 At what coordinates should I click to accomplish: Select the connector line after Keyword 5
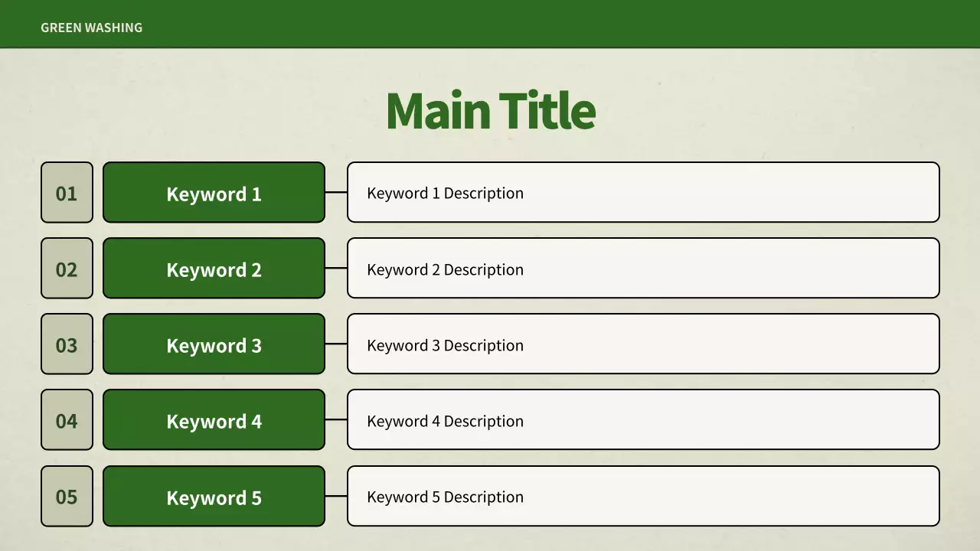click(x=336, y=496)
